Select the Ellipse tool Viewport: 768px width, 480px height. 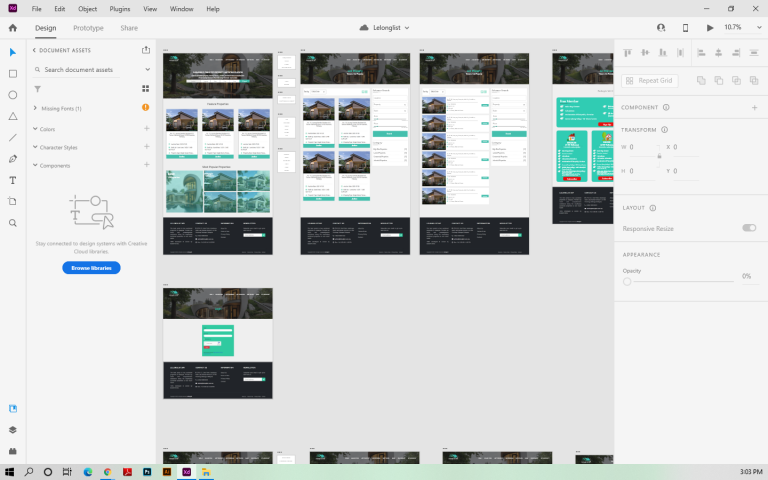pos(13,95)
